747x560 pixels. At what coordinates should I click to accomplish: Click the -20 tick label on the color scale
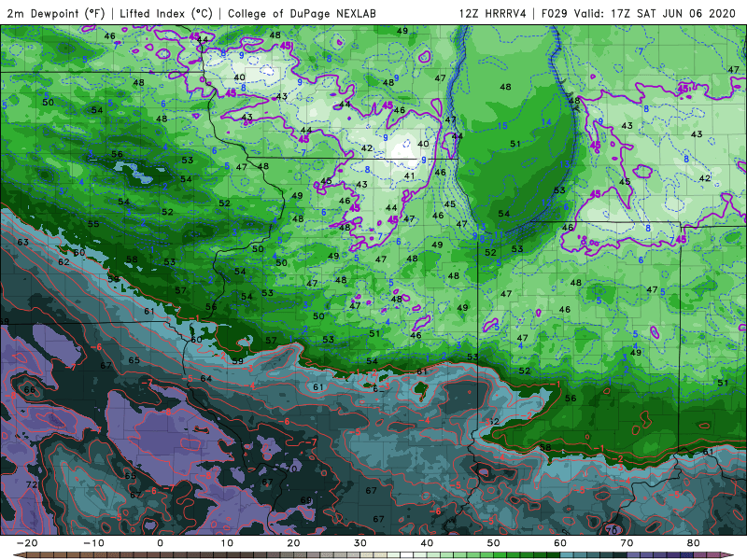[x=27, y=543]
